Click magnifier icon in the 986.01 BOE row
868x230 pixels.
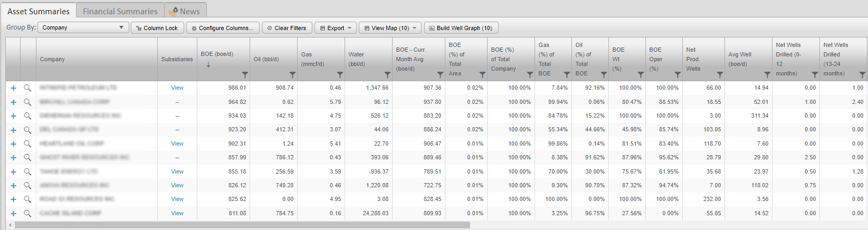(x=27, y=88)
